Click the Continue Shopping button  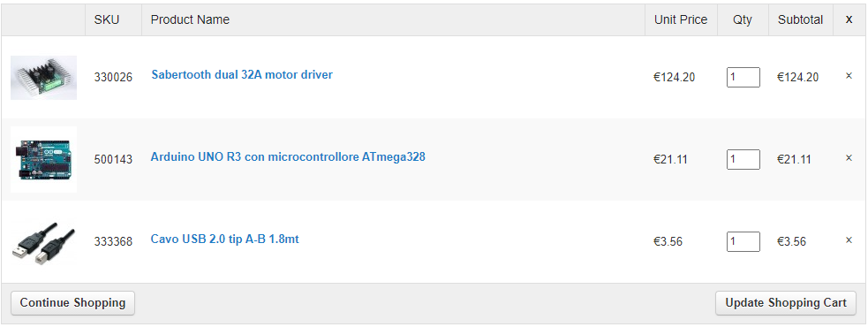[72, 303]
